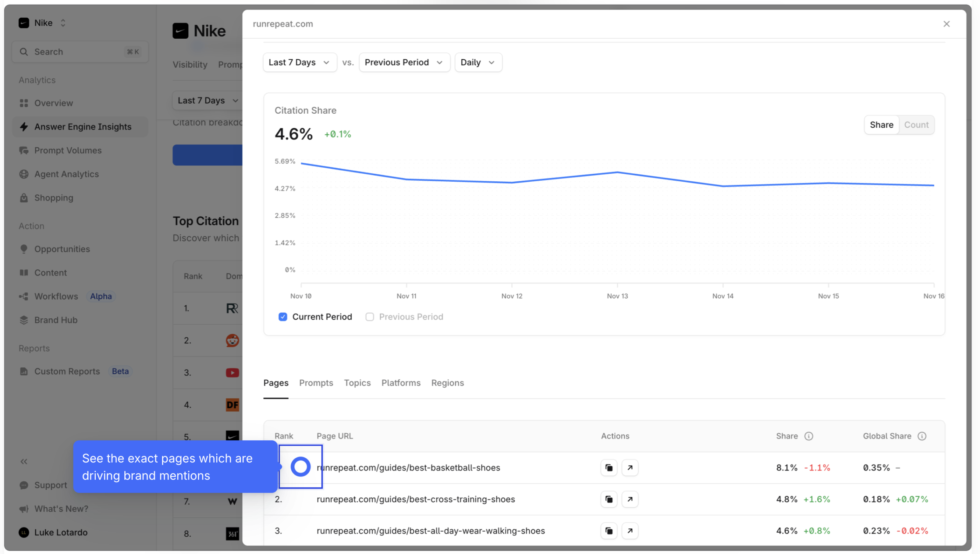Open the Daily granularity dropdown
This screenshot has height=554, width=980.
pyautogui.click(x=478, y=62)
